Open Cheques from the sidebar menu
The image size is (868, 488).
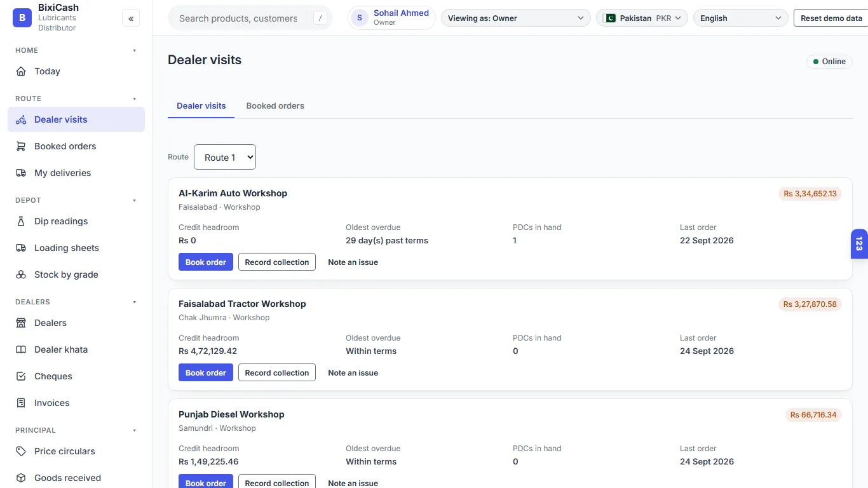click(x=76, y=376)
